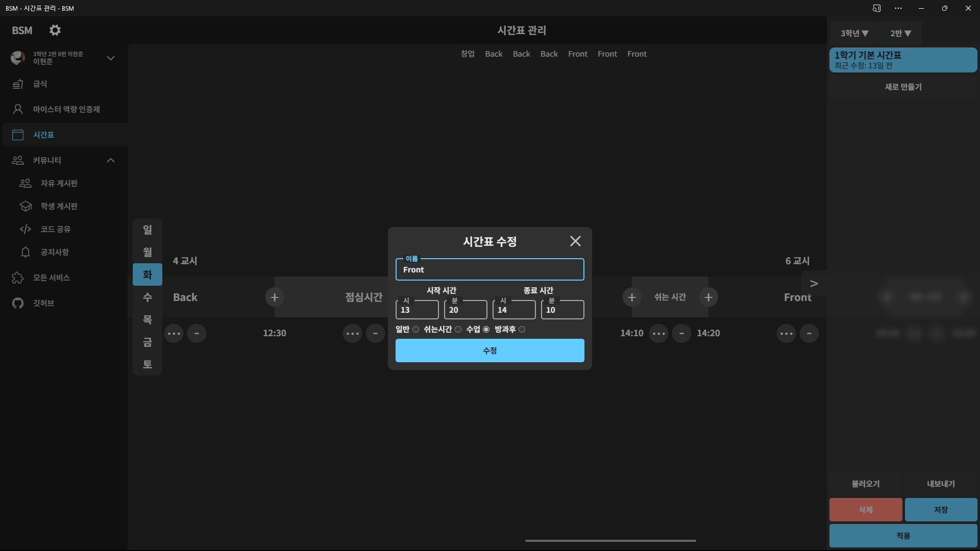Click the plus button next to Back

274,297
